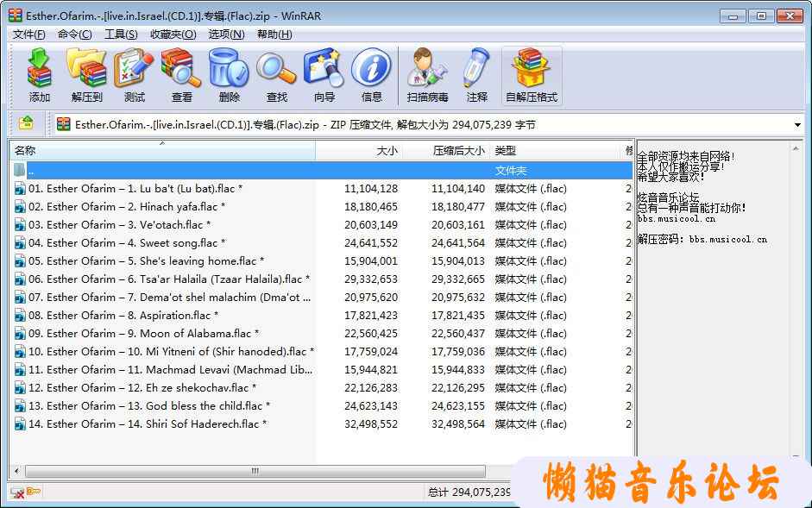Sort by 压缩后大小 column header
This screenshot has height=508, width=812.
point(446,151)
